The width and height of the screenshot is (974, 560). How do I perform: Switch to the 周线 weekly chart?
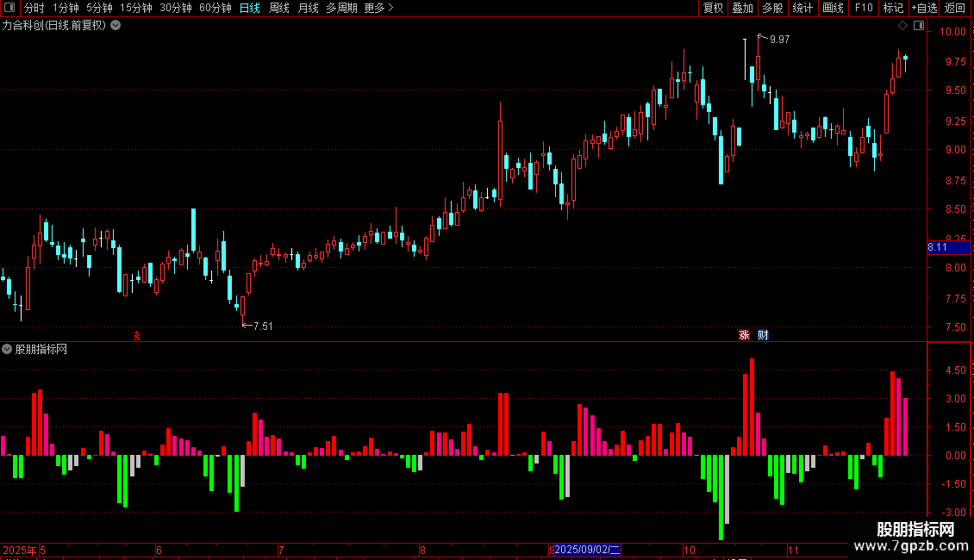(279, 8)
